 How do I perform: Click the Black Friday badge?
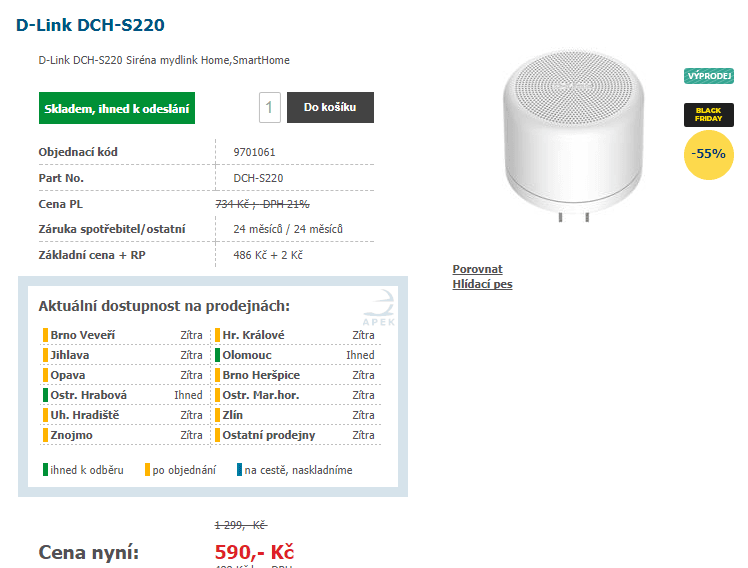click(x=708, y=114)
